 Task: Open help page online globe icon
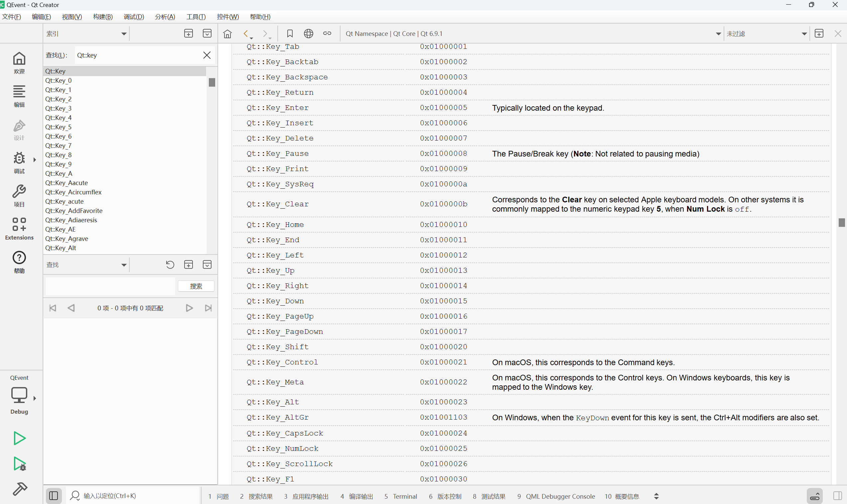coord(308,34)
